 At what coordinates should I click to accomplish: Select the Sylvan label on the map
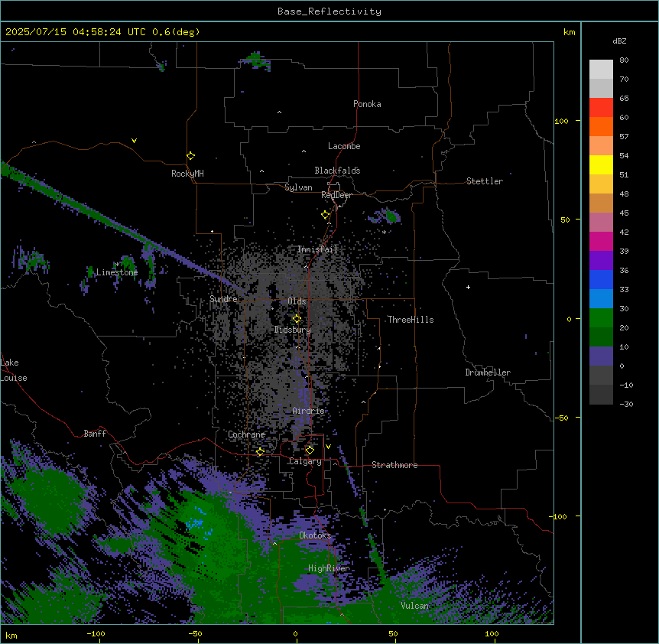(298, 187)
